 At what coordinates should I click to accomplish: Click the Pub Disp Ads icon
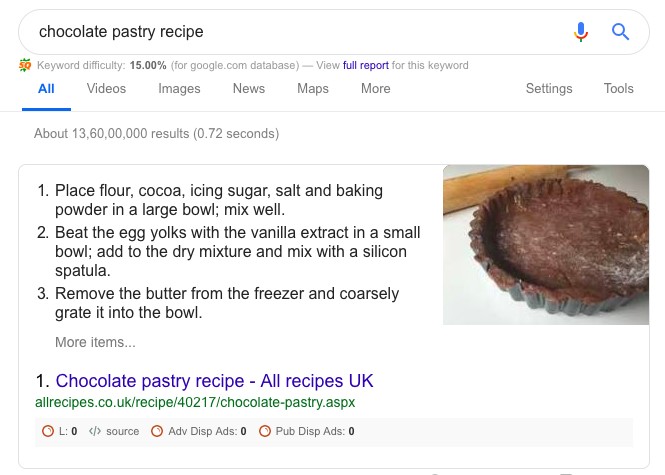(x=265, y=432)
